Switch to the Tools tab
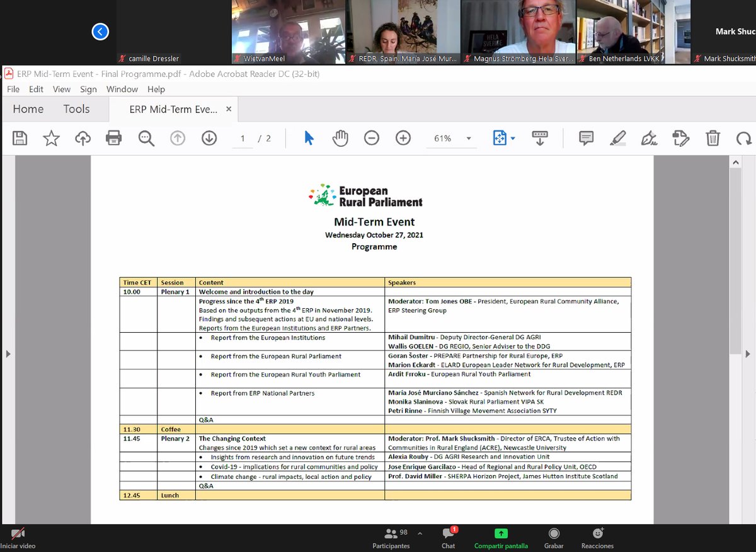Viewport: 756px width, 552px height. (76, 109)
